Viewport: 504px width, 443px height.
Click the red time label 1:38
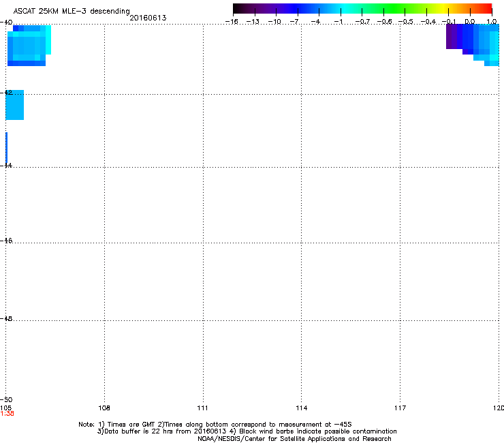click(x=7, y=414)
